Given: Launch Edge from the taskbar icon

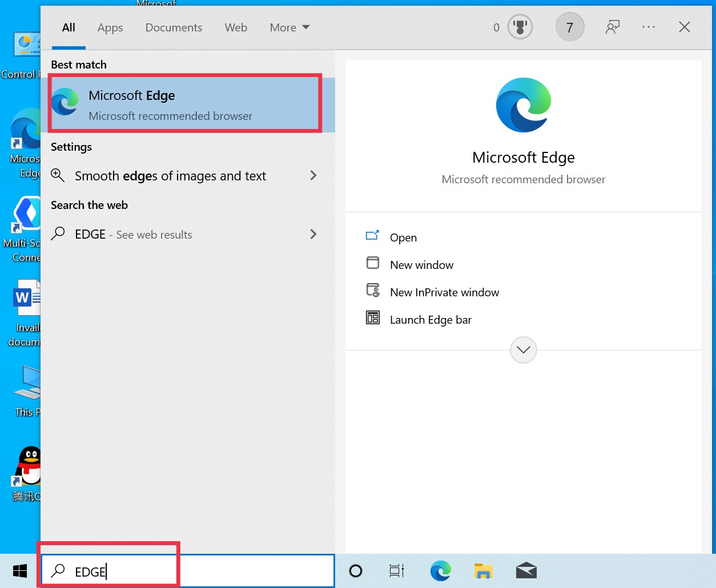Looking at the screenshot, I should click(x=440, y=571).
